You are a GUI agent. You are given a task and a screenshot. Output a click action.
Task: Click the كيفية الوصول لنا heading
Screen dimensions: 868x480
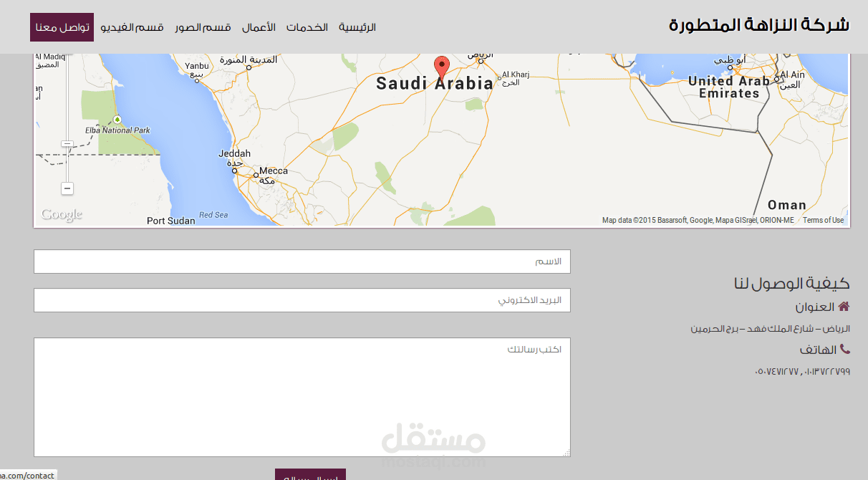click(x=791, y=283)
